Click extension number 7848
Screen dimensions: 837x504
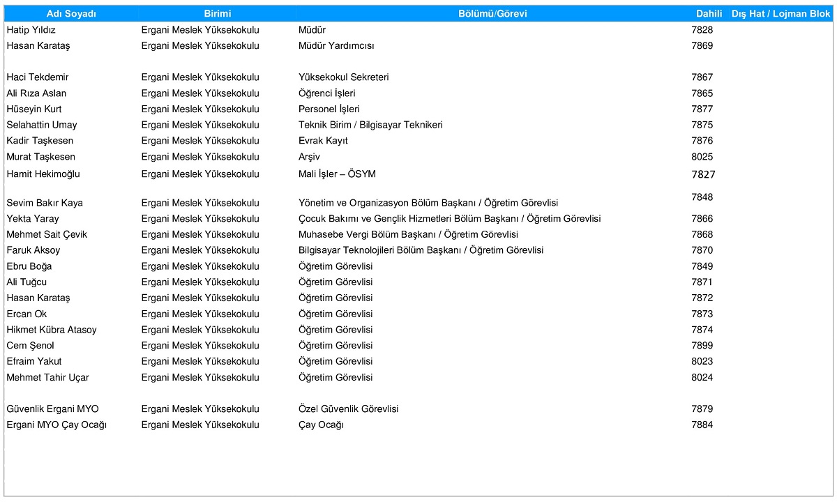click(x=702, y=197)
